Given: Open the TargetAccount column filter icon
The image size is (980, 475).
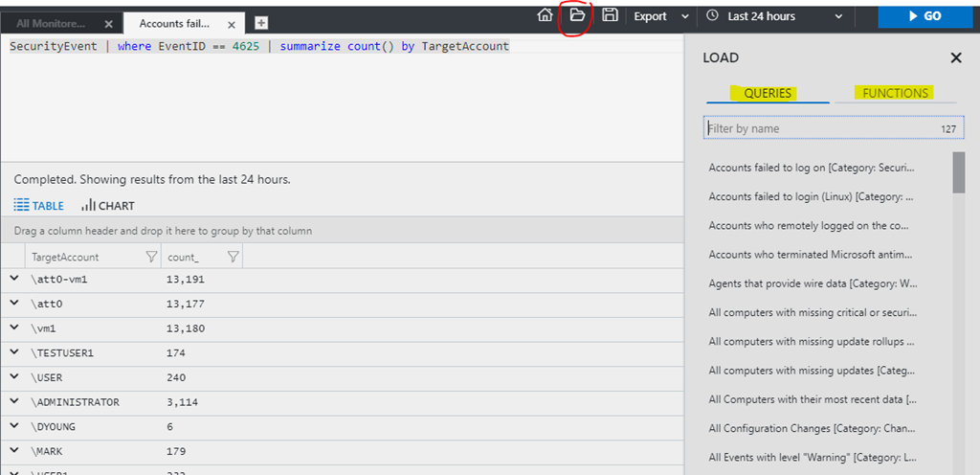Looking at the screenshot, I should coord(151,257).
